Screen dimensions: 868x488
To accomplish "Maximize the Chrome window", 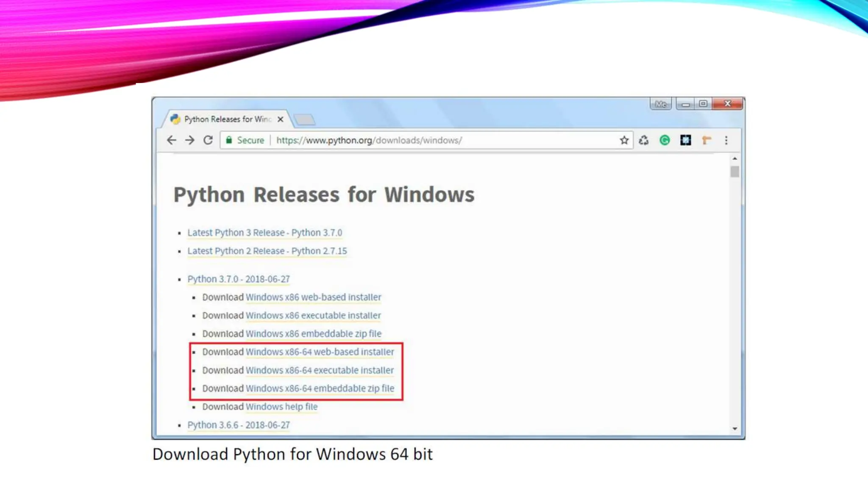I will 703,104.
